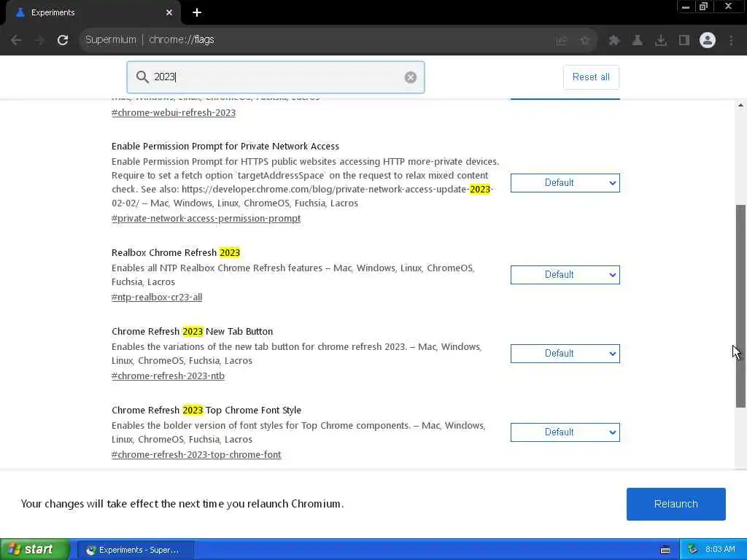Toggle the side panel icon
This screenshot has height=560, width=747.
point(684,41)
